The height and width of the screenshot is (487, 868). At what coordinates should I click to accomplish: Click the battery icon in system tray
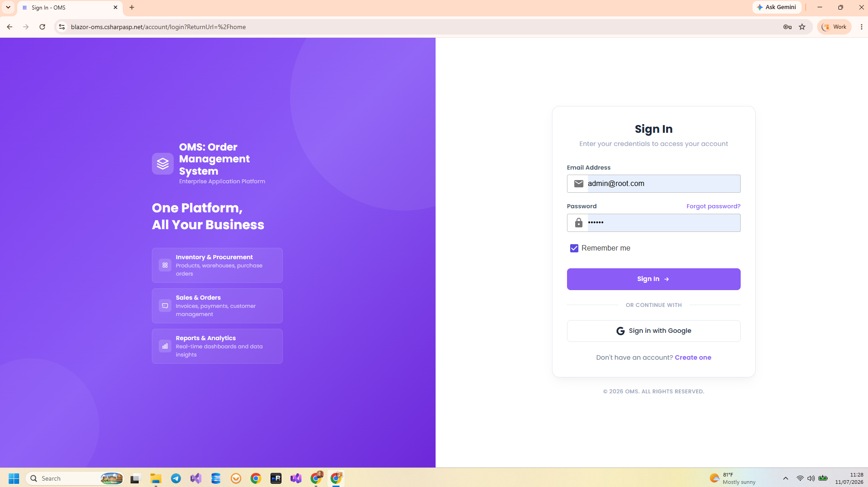pyautogui.click(x=823, y=478)
